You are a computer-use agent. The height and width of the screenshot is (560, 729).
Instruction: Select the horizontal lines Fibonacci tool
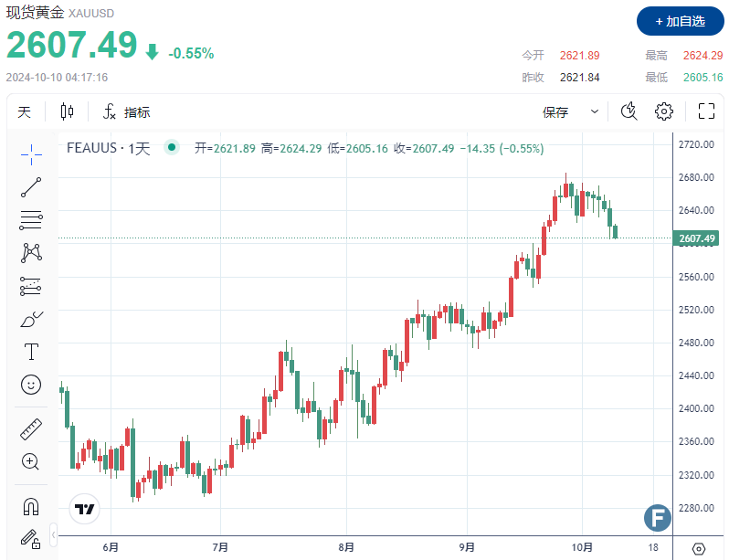31,220
